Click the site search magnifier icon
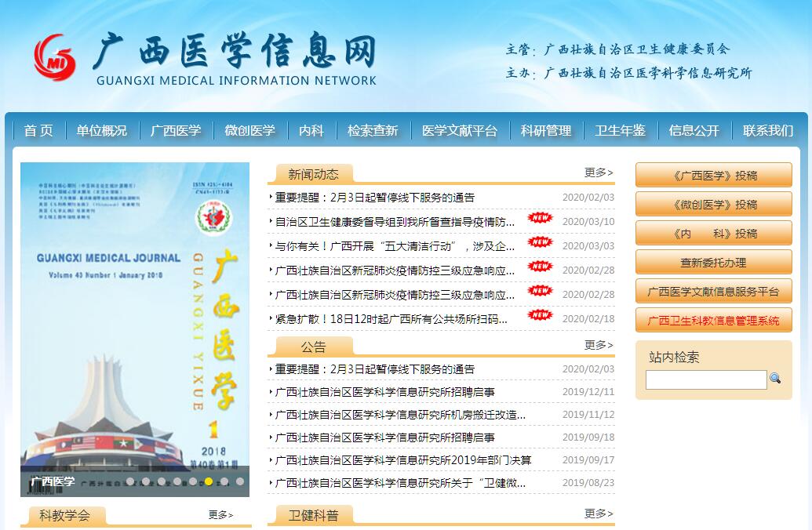This screenshot has height=530, width=812. [x=775, y=379]
